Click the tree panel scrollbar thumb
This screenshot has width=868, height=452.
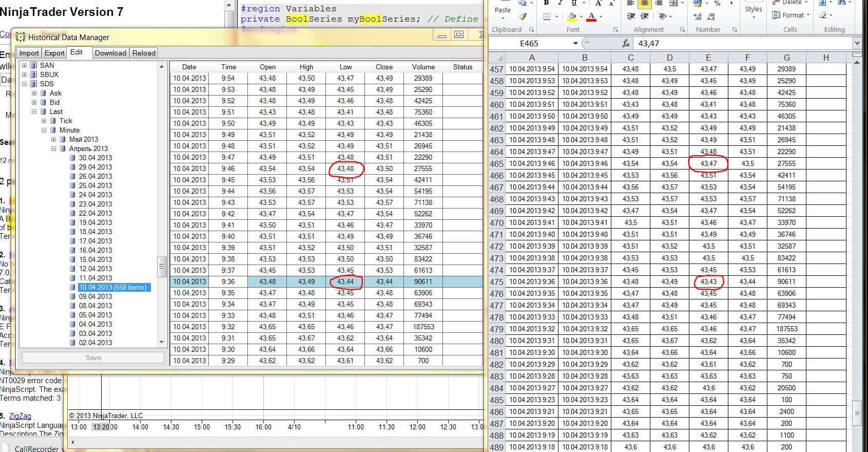click(x=162, y=267)
